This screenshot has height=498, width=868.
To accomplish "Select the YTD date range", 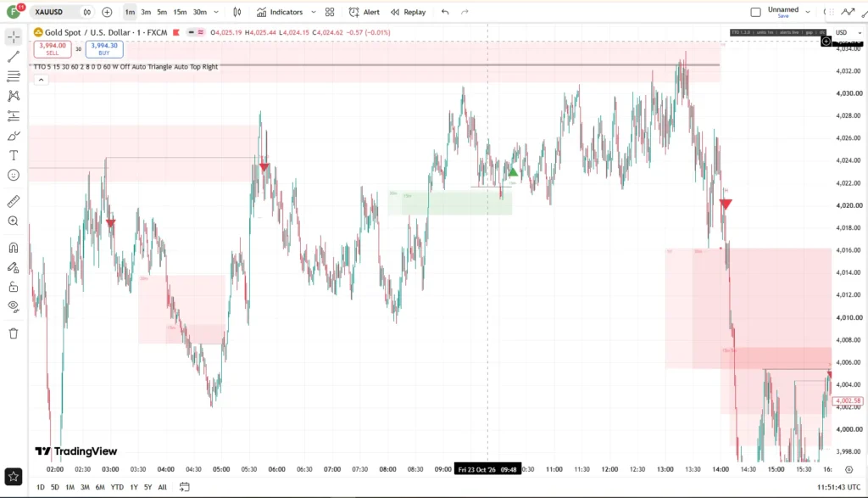I will tap(117, 487).
